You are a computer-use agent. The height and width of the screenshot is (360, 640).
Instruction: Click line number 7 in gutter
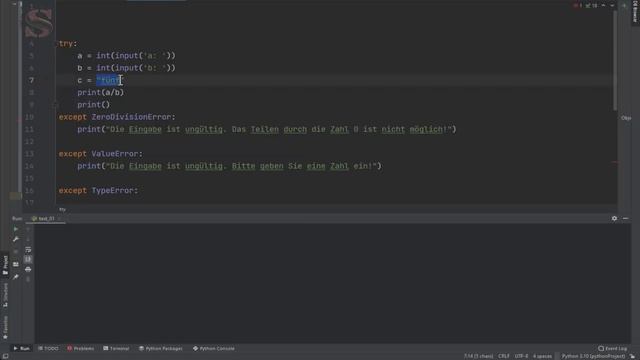click(31, 80)
